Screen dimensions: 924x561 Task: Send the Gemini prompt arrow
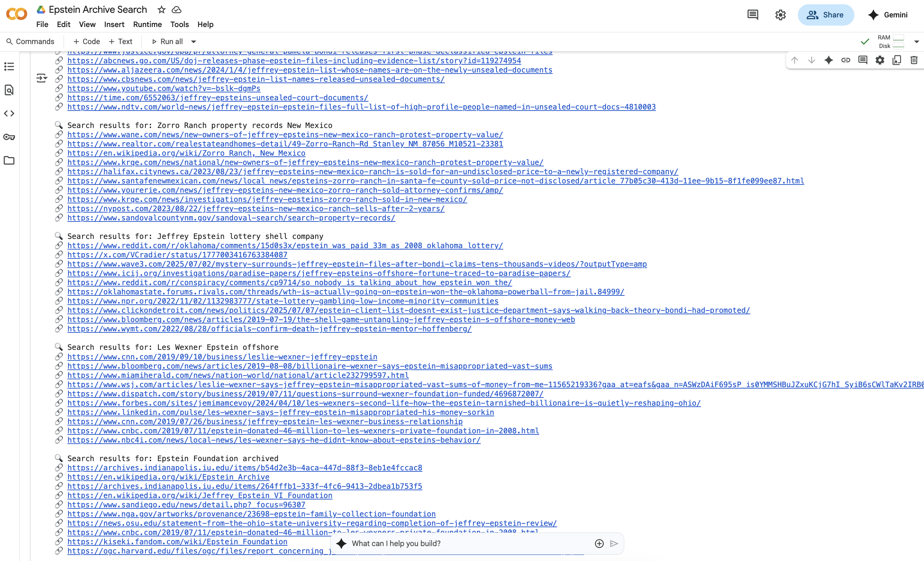coord(614,543)
